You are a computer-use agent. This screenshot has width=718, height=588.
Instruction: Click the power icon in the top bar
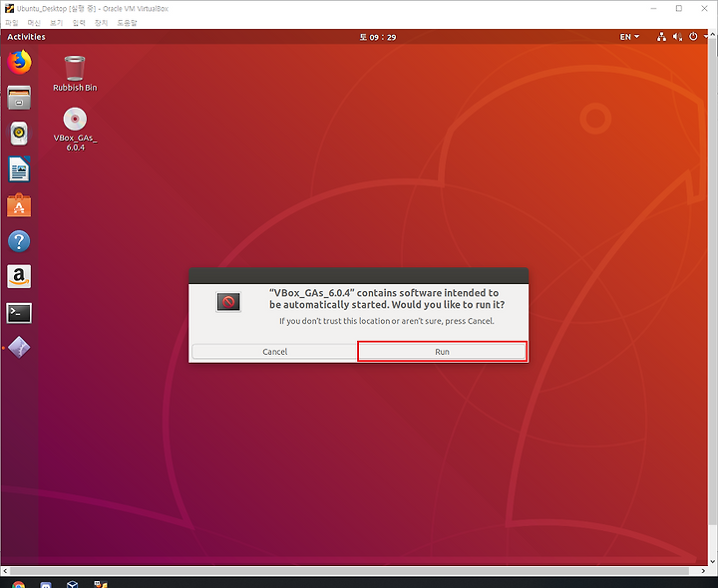693,37
